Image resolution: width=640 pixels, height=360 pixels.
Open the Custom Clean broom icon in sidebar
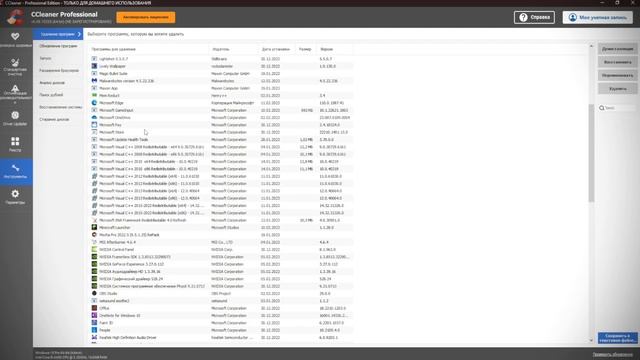pos(15,62)
